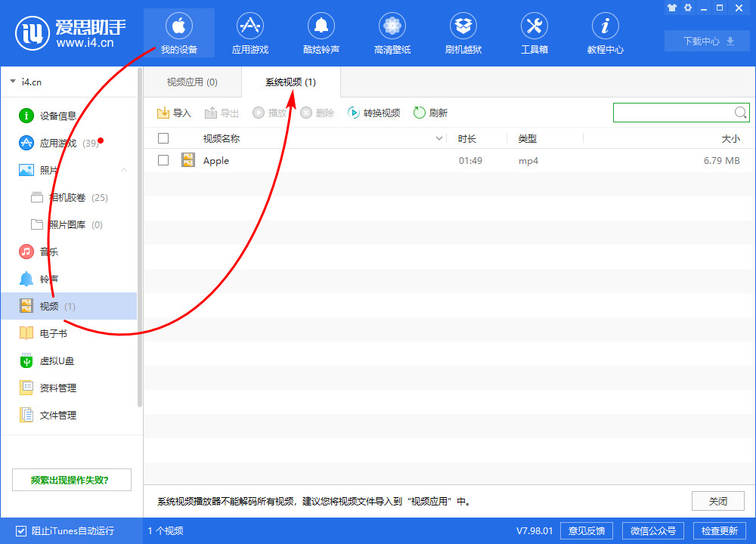Screen dimensions: 756x544
Task: Open the 教程中心 tutorial center icon
Action: (x=605, y=26)
